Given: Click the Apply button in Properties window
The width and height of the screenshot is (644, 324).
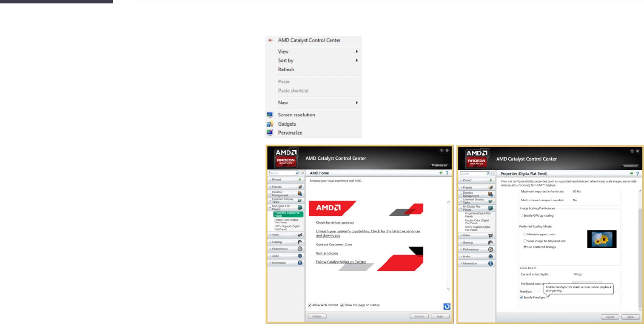Looking at the screenshot, I should click(x=631, y=317).
